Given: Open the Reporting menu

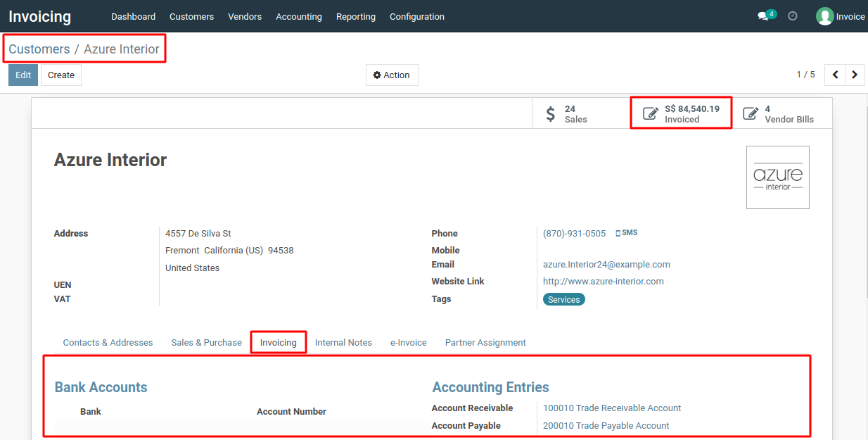Looking at the screenshot, I should (356, 16).
